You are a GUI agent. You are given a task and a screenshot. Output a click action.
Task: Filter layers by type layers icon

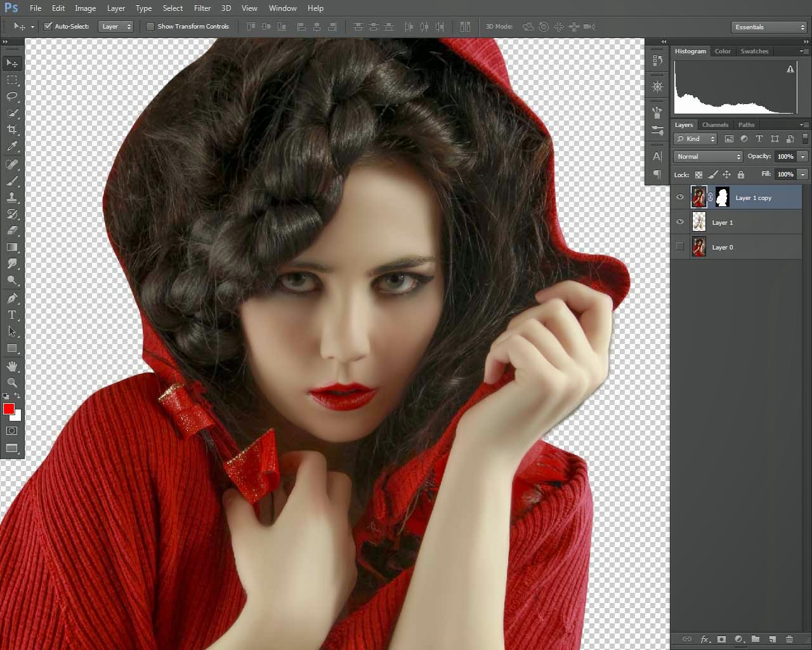point(759,138)
